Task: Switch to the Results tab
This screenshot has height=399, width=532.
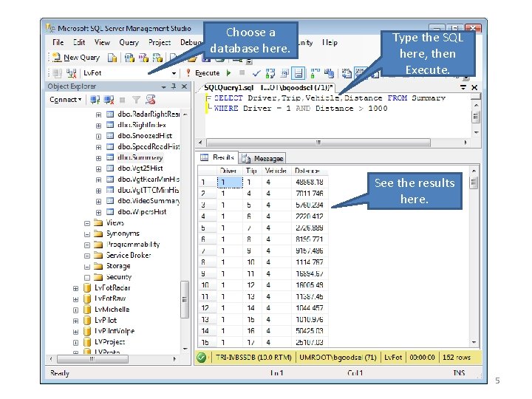Action: [218, 157]
